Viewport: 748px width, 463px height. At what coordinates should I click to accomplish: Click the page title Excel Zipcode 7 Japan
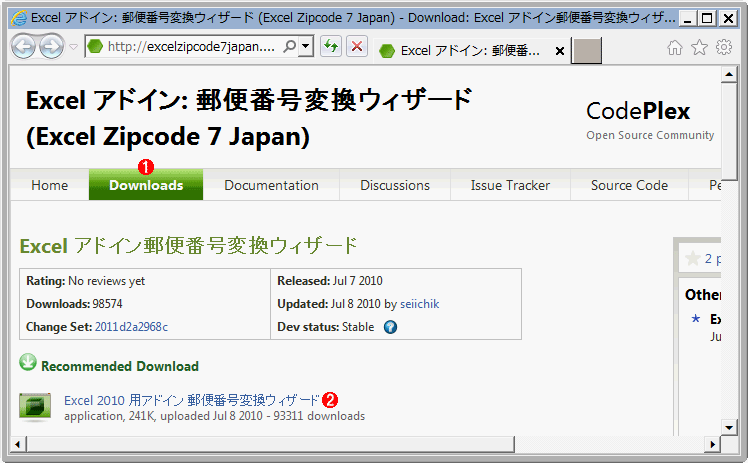(249, 118)
